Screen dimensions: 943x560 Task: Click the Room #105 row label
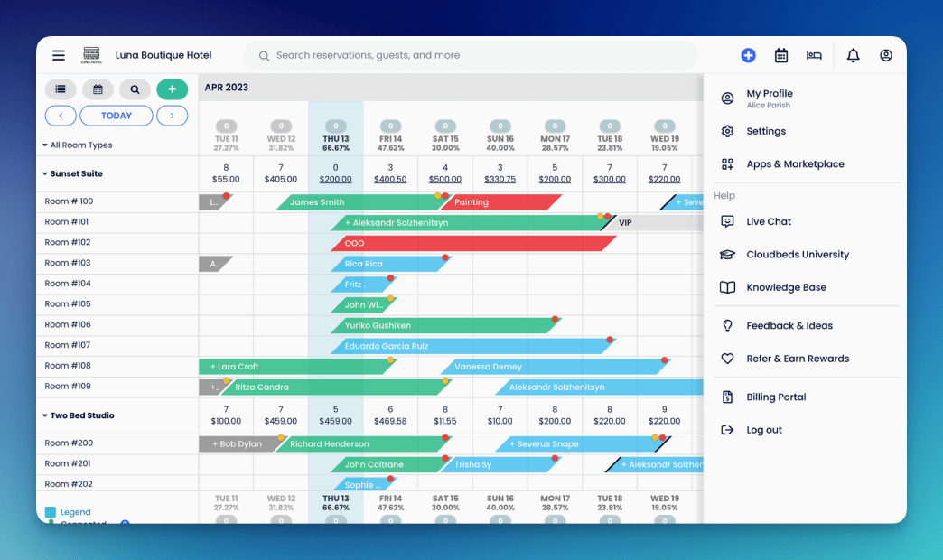[68, 304]
